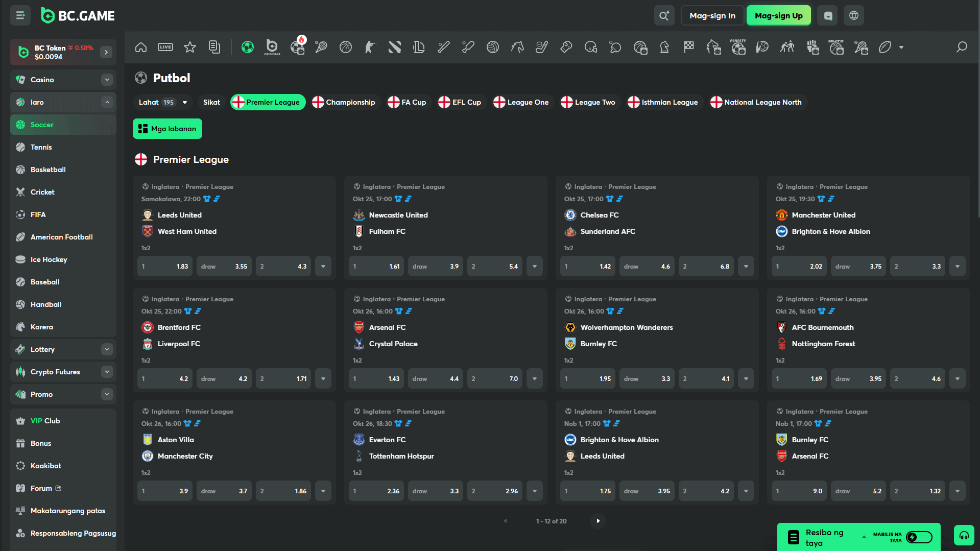Click the sports bar search magnifier
The height and width of the screenshot is (551, 980).
(962, 47)
